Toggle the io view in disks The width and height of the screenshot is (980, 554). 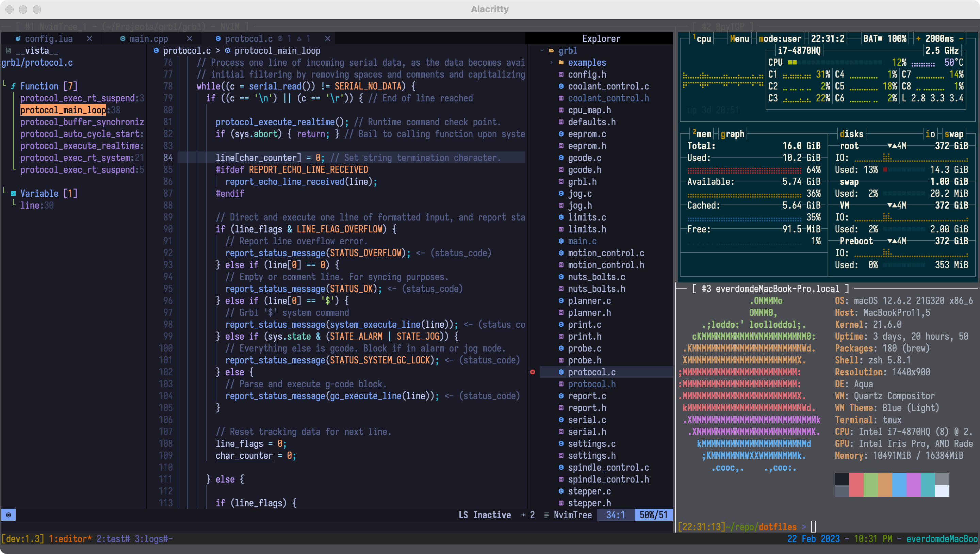tap(930, 134)
